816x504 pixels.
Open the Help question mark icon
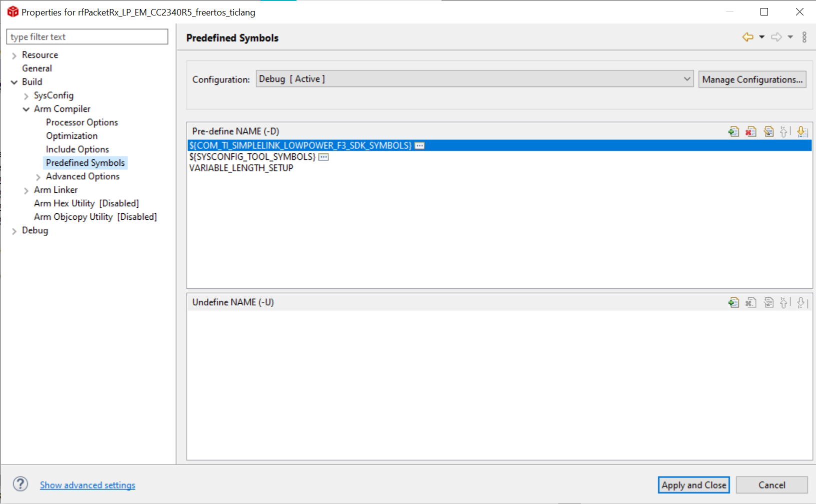pos(20,484)
